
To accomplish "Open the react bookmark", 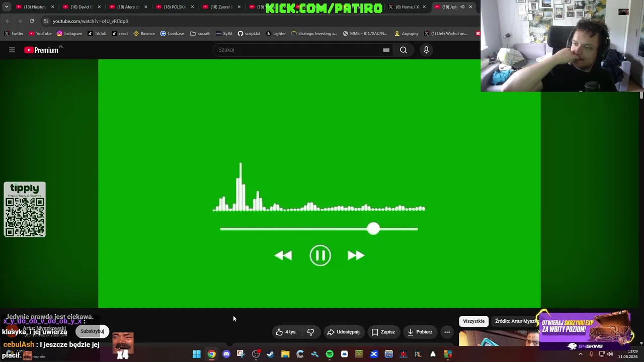I will click(x=120, y=34).
